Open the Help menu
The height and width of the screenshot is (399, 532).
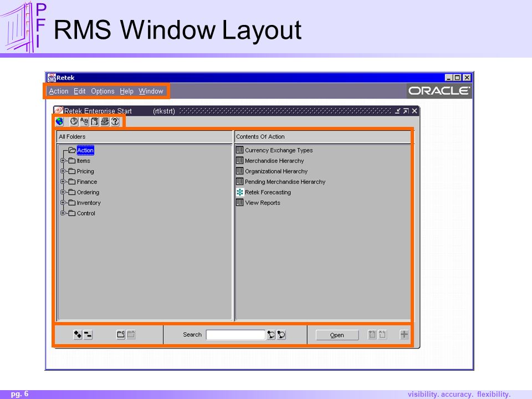click(126, 91)
